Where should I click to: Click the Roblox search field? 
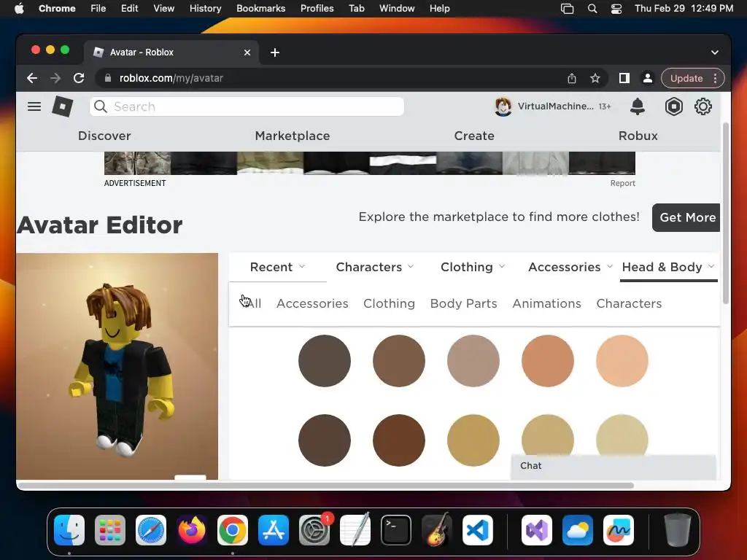click(x=247, y=106)
